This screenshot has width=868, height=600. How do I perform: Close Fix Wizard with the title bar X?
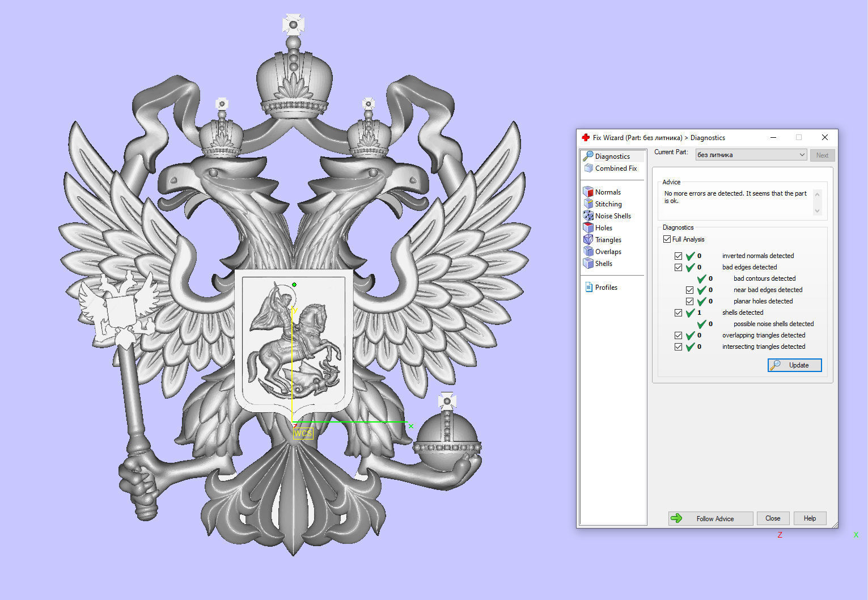coord(825,137)
